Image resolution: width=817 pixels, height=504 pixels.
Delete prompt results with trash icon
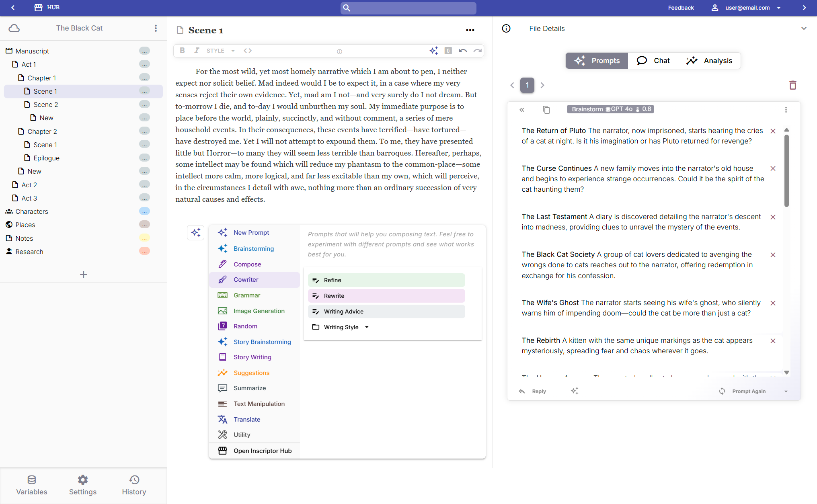coord(792,85)
